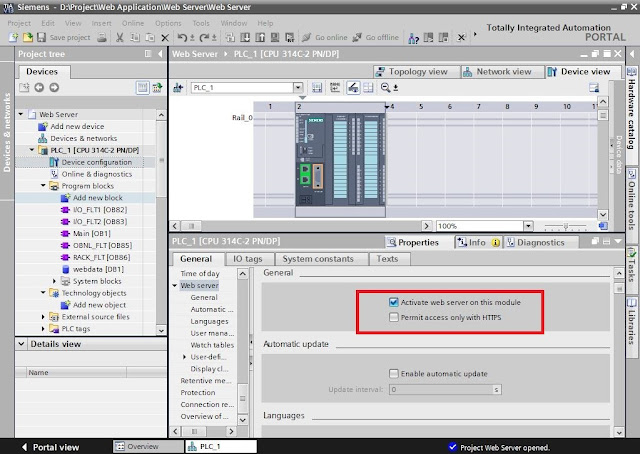Select the Main [OB1] block
The image size is (640, 454).
(91, 234)
